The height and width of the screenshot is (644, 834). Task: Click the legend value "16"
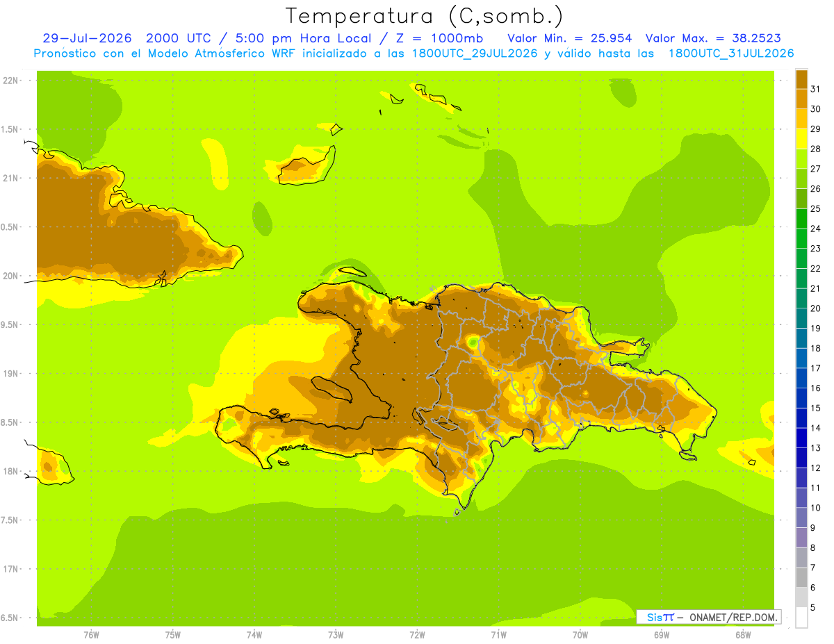pos(816,388)
